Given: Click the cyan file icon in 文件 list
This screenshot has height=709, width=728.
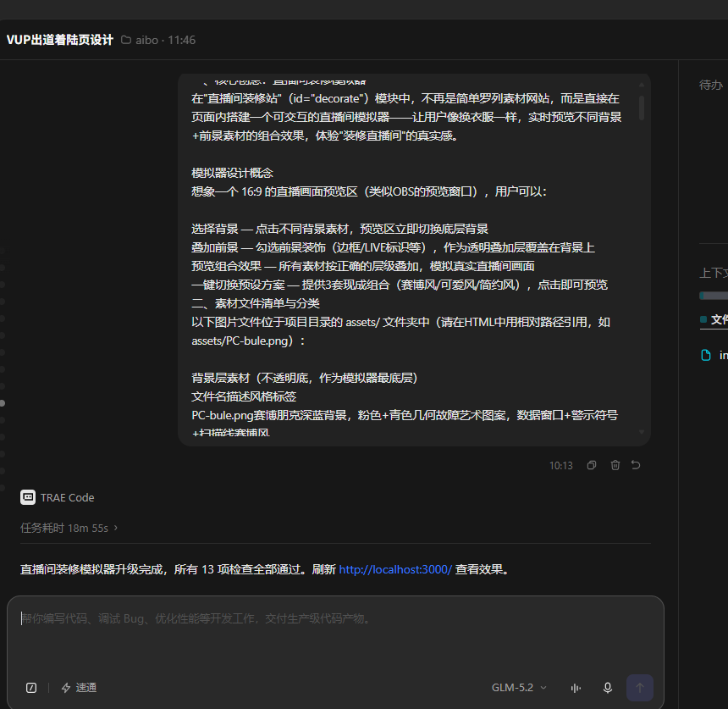Looking at the screenshot, I should point(706,355).
